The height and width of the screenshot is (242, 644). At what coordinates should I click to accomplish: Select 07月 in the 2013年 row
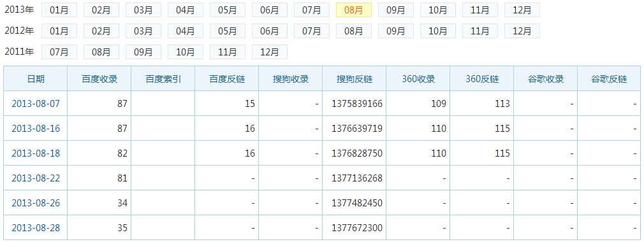tap(312, 10)
